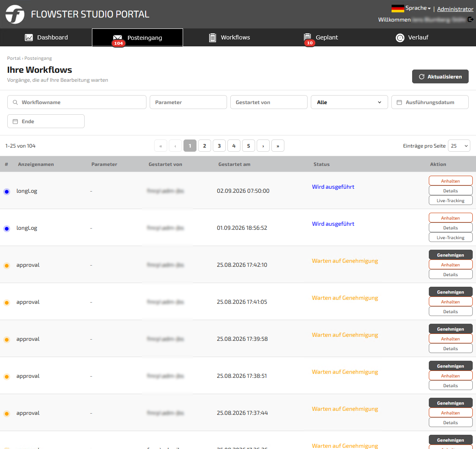Go to pagination page 5

coord(248,146)
